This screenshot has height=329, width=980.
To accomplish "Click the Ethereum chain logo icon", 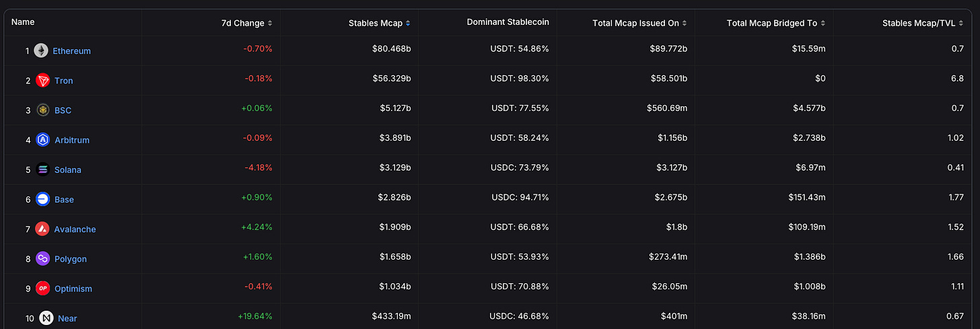I will pos(41,51).
